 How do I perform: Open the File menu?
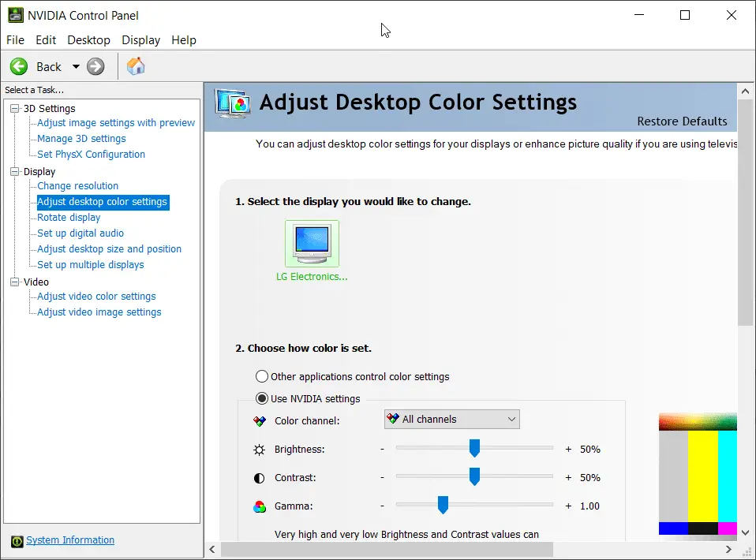[x=16, y=40]
